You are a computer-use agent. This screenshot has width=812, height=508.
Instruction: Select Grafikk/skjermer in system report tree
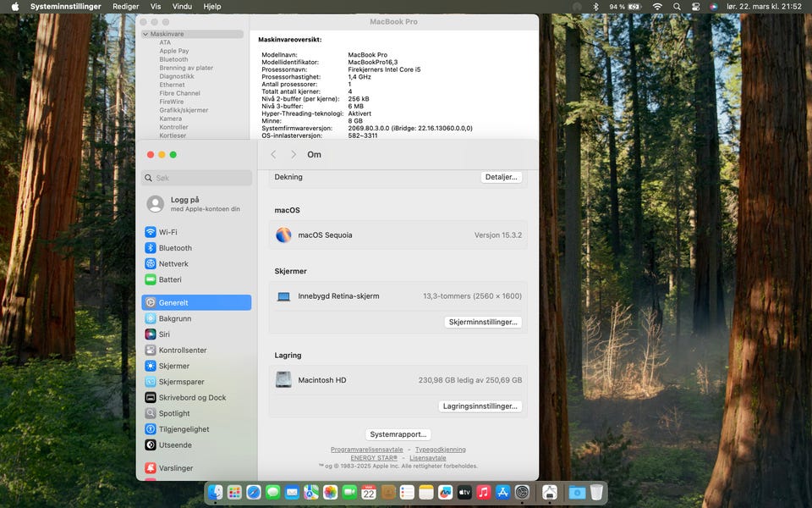coord(184,110)
